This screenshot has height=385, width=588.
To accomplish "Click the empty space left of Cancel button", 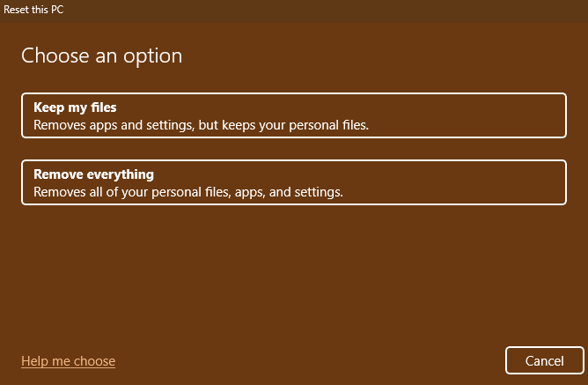I will tap(352, 360).
